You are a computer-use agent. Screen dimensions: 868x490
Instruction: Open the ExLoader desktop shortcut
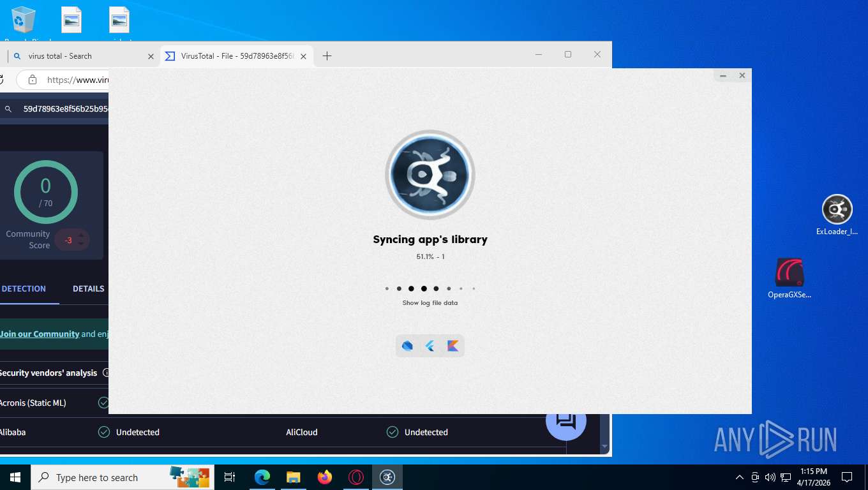pyautogui.click(x=837, y=215)
